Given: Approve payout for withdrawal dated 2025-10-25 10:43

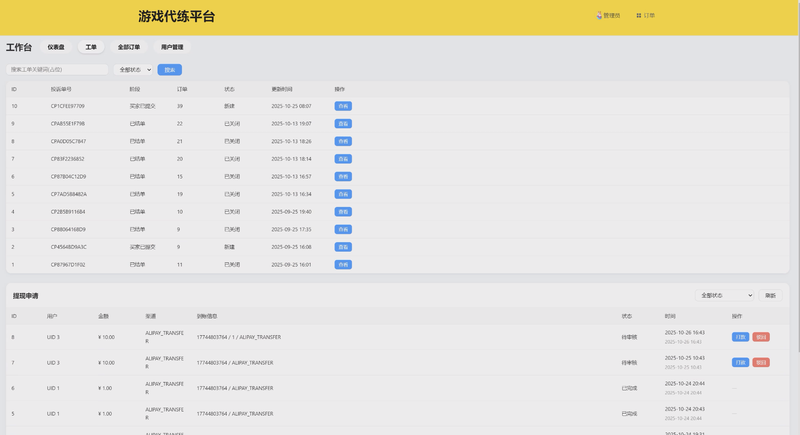Looking at the screenshot, I should pyautogui.click(x=740, y=363).
